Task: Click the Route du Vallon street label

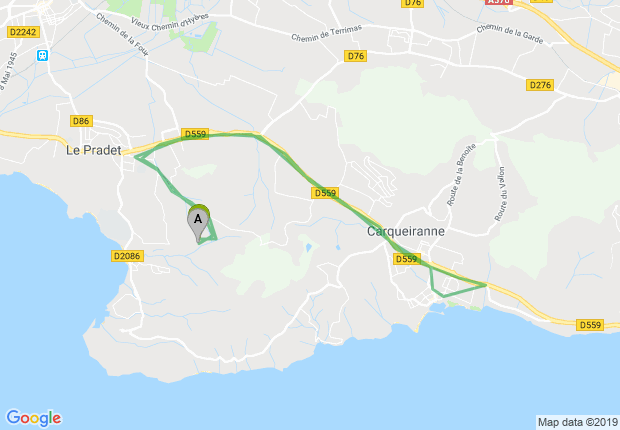Action: tap(500, 194)
